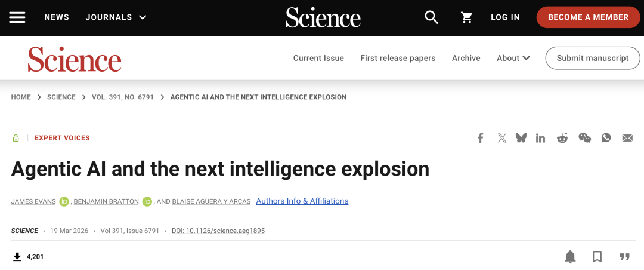
Task: Open the shopping cart
Action: point(467,17)
